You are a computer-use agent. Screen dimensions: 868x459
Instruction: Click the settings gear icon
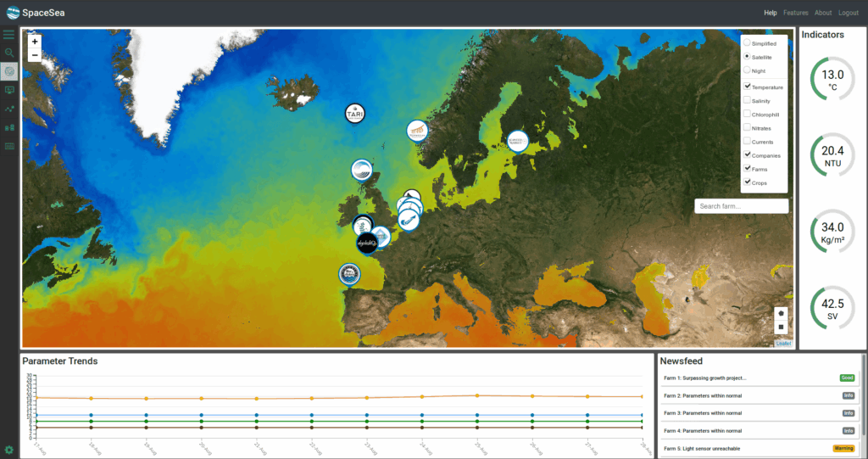pos(9,449)
